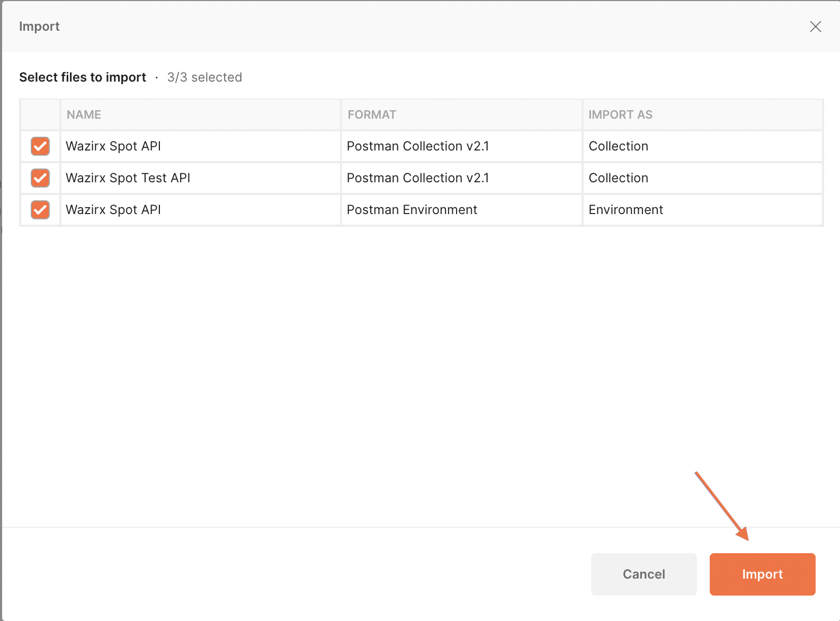840x621 pixels.
Task: Click the Postman Environment format cell
Action: tap(461, 210)
